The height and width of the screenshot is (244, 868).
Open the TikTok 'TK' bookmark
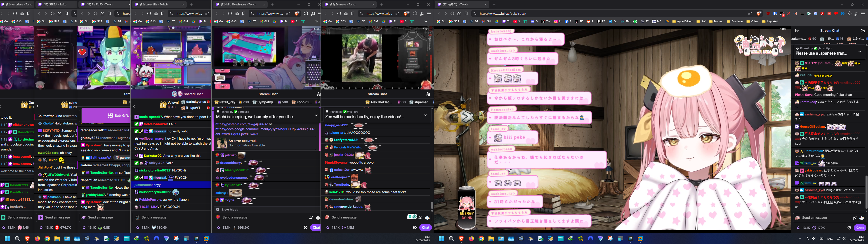(579, 21)
